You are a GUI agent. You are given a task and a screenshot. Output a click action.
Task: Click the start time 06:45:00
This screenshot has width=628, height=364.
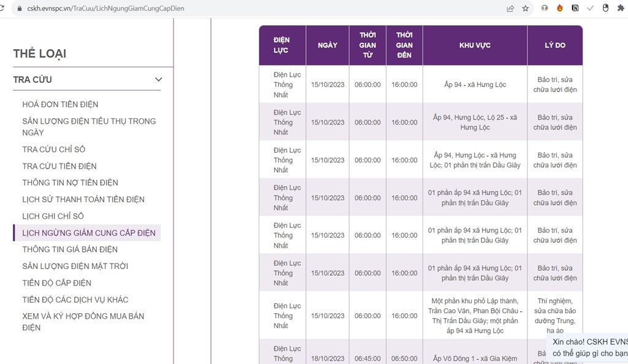pyautogui.click(x=368, y=358)
